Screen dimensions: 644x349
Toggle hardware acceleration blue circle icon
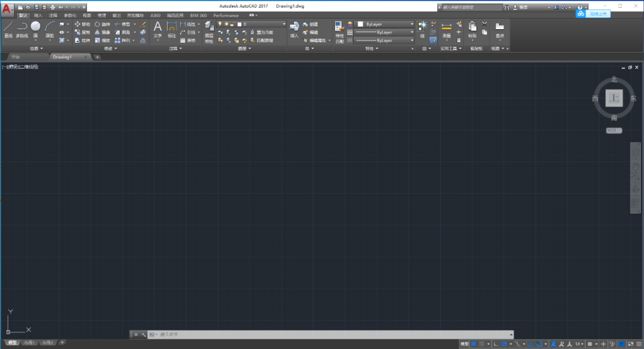(622, 344)
